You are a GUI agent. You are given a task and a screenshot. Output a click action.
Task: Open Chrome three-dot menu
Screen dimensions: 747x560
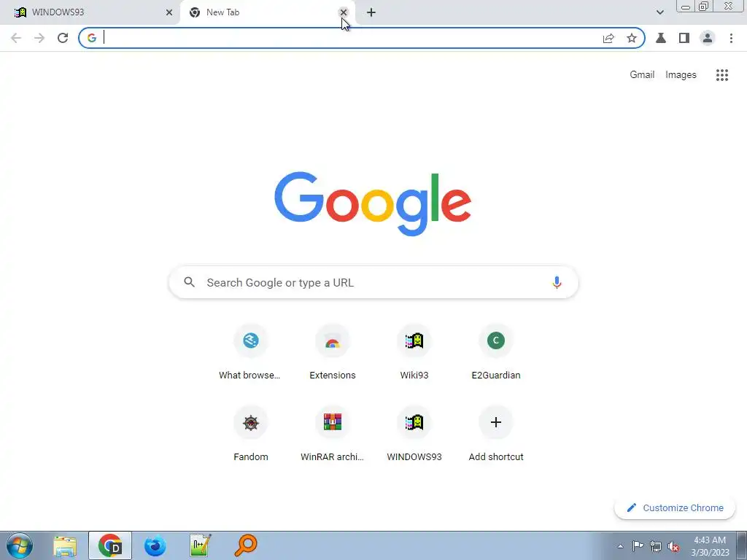[x=731, y=38]
